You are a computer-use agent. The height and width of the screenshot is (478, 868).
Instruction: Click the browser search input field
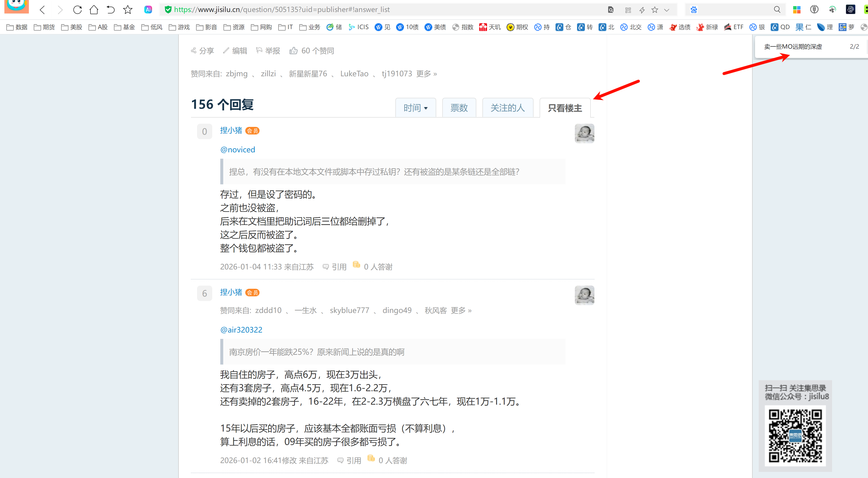point(734,10)
